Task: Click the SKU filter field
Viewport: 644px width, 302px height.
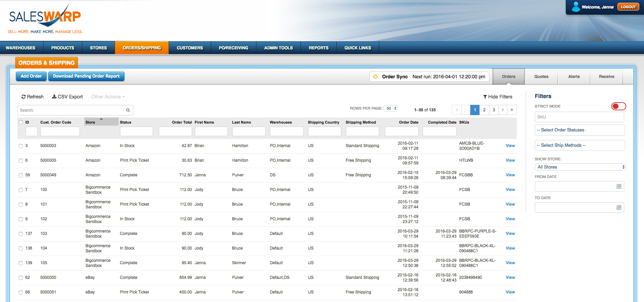Action: pyautogui.click(x=579, y=117)
